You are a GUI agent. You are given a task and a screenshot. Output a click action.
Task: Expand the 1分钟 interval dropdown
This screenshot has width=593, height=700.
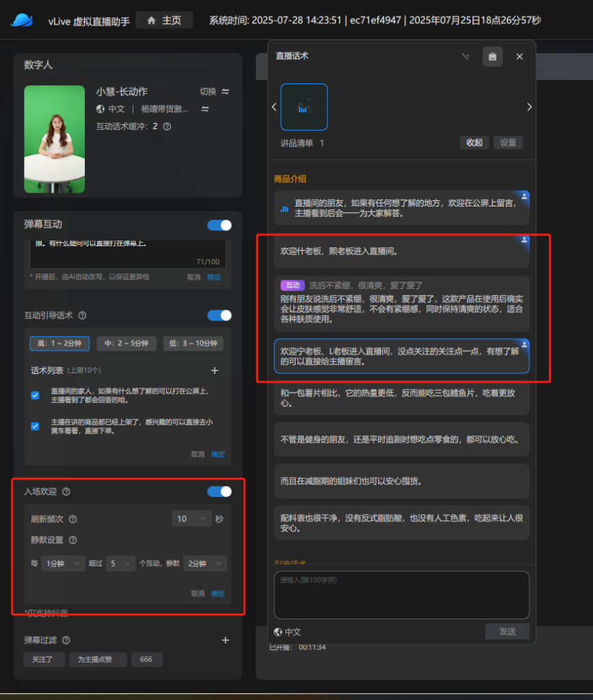point(62,564)
